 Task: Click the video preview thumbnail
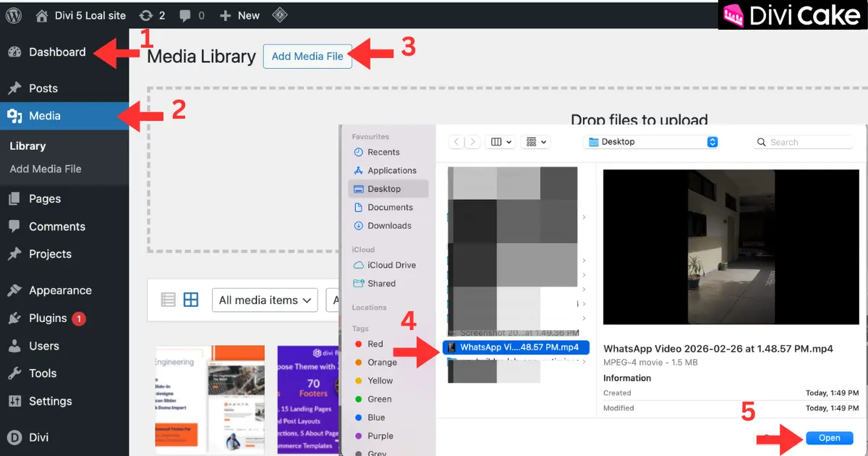coord(731,247)
